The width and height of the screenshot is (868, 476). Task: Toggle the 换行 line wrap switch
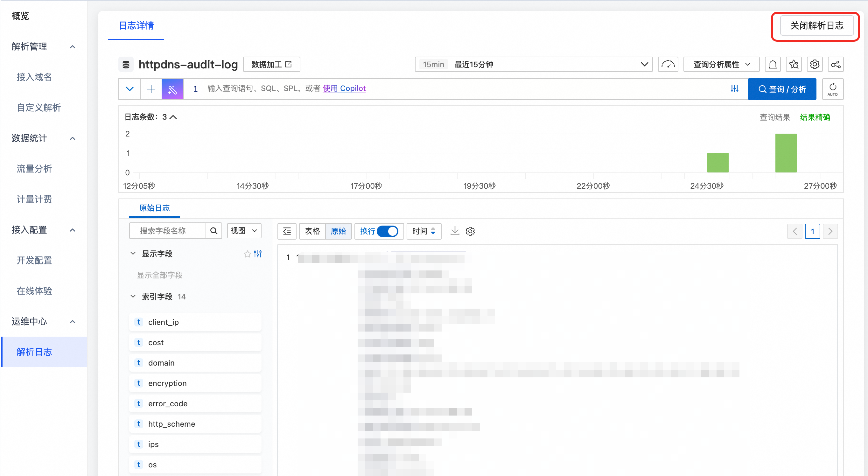(x=387, y=231)
